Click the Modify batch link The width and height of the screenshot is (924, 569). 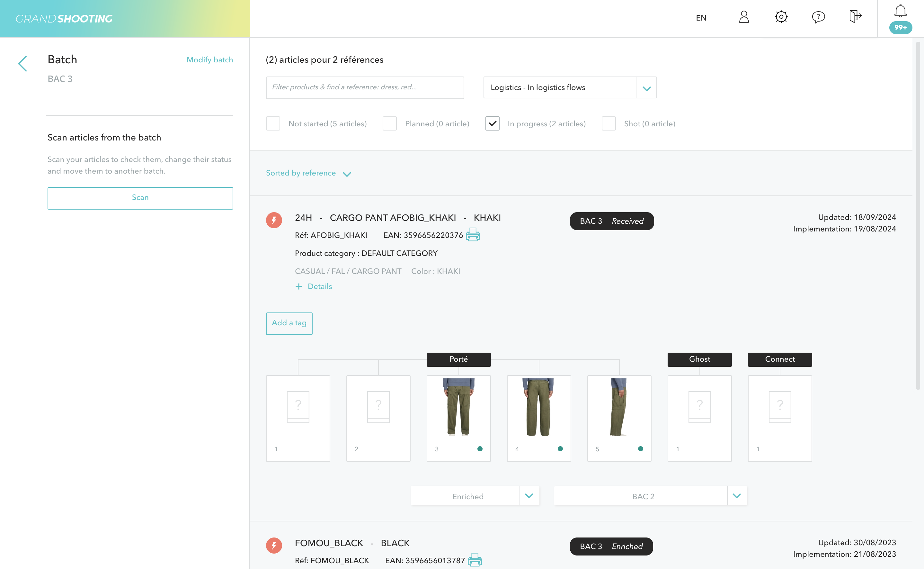tap(209, 60)
